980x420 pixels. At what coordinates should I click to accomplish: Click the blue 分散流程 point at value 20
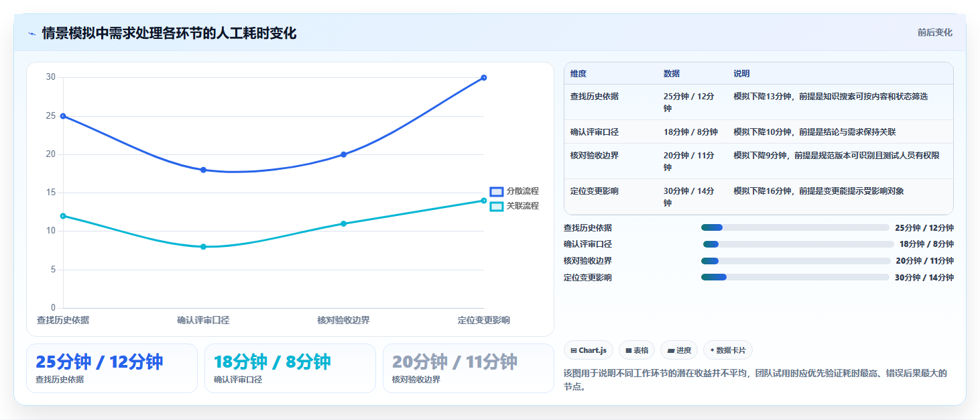(x=344, y=154)
